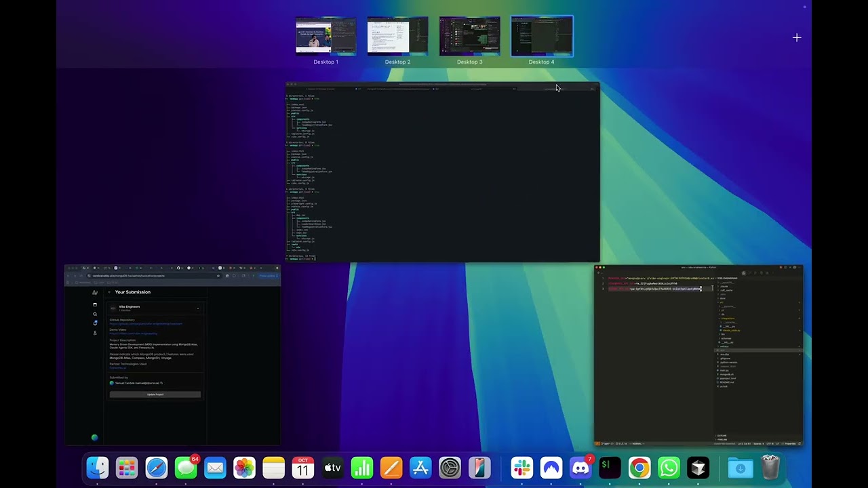
Task: Open Photos from the dock
Action: 244,468
